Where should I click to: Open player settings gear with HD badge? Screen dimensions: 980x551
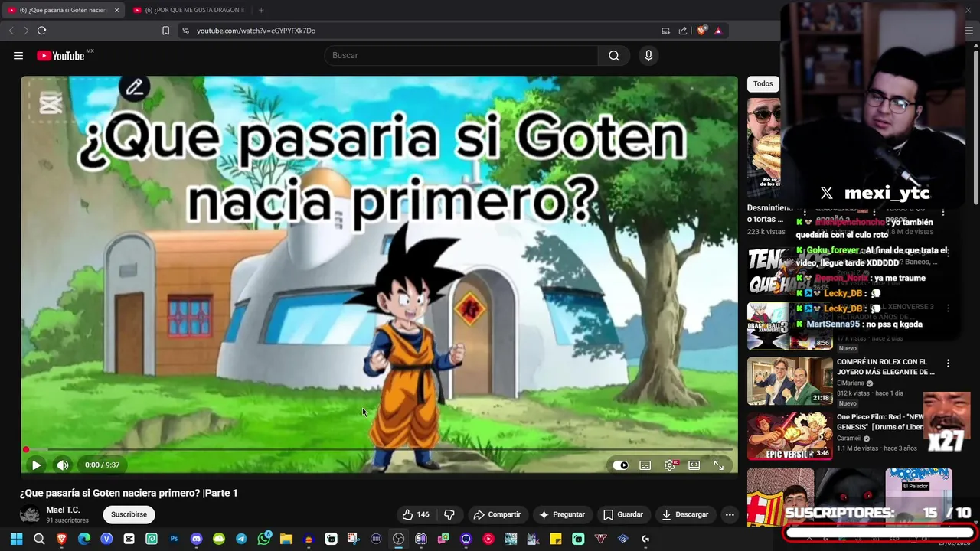point(671,465)
